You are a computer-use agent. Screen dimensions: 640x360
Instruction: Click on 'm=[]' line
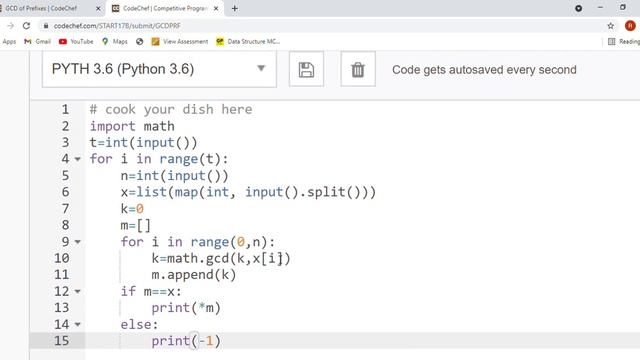(136, 225)
